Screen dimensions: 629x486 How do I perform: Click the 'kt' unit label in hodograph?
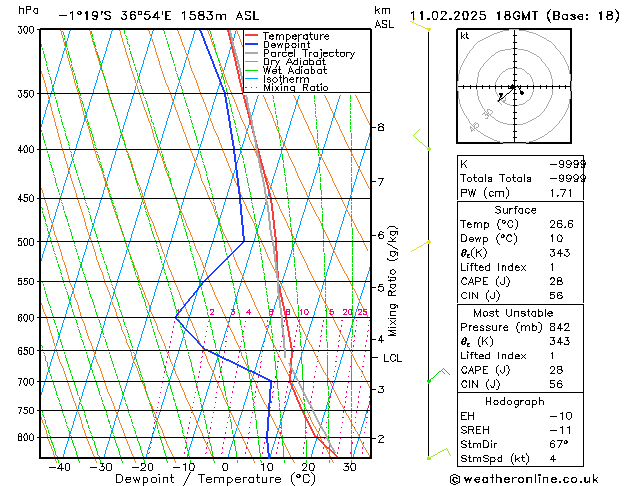[465, 36]
